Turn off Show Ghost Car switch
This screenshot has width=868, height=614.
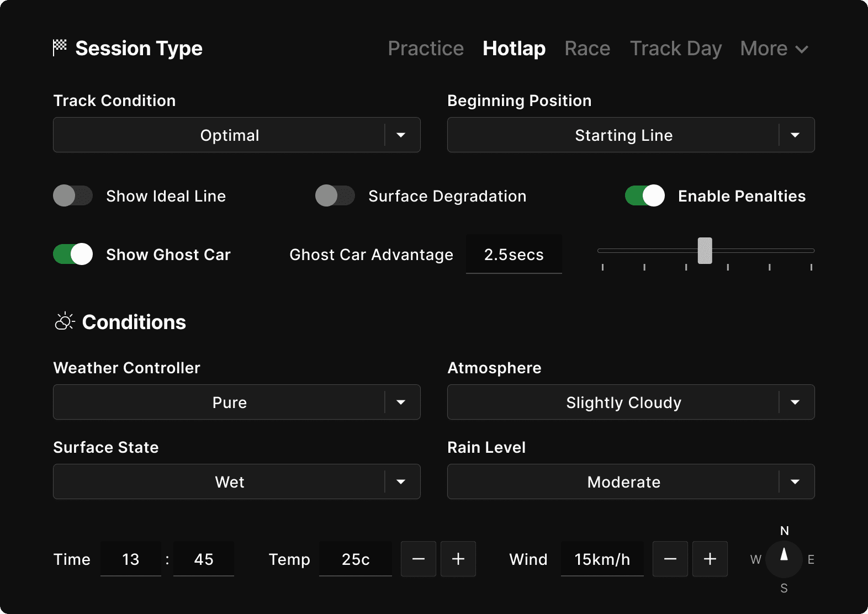tap(73, 254)
